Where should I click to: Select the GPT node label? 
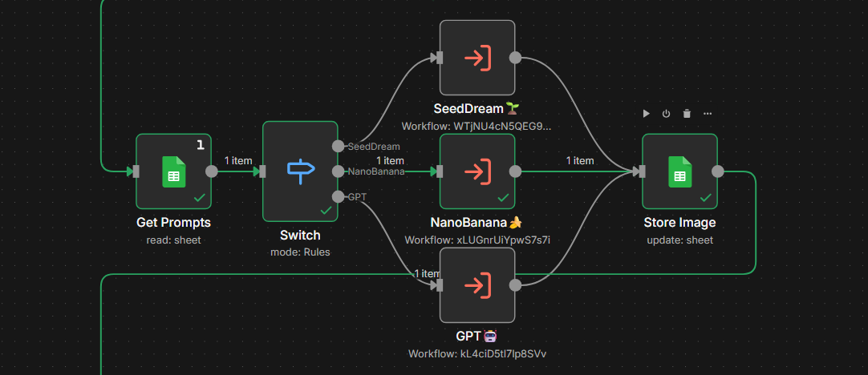(x=477, y=336)
